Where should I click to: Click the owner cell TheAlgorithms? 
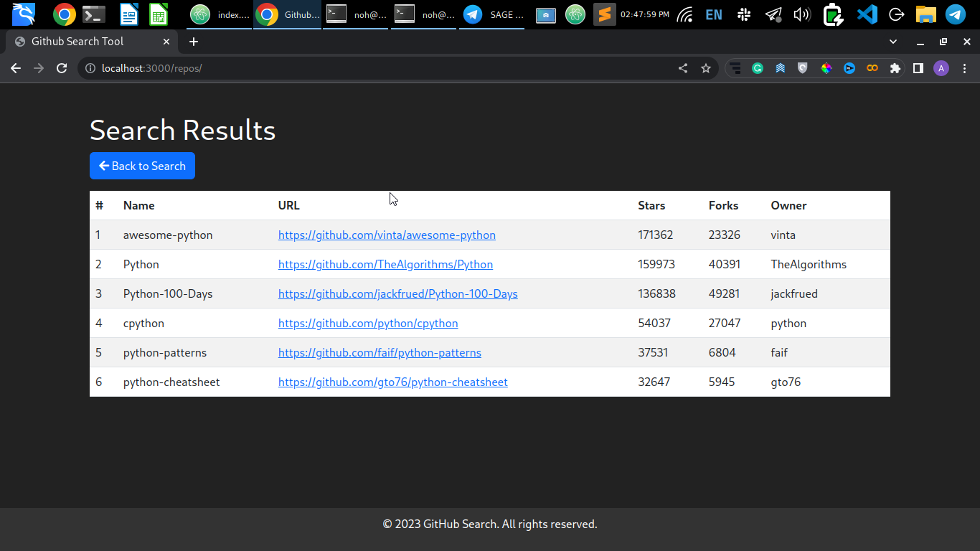tap(809, 264)
